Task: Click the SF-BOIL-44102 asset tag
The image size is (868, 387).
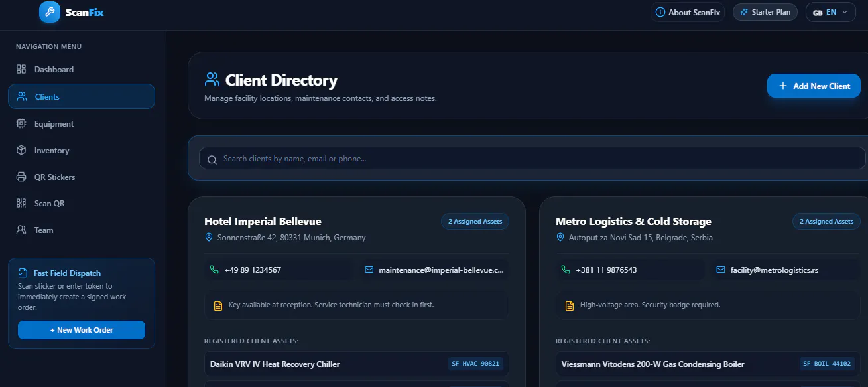Action: [827, 364]
